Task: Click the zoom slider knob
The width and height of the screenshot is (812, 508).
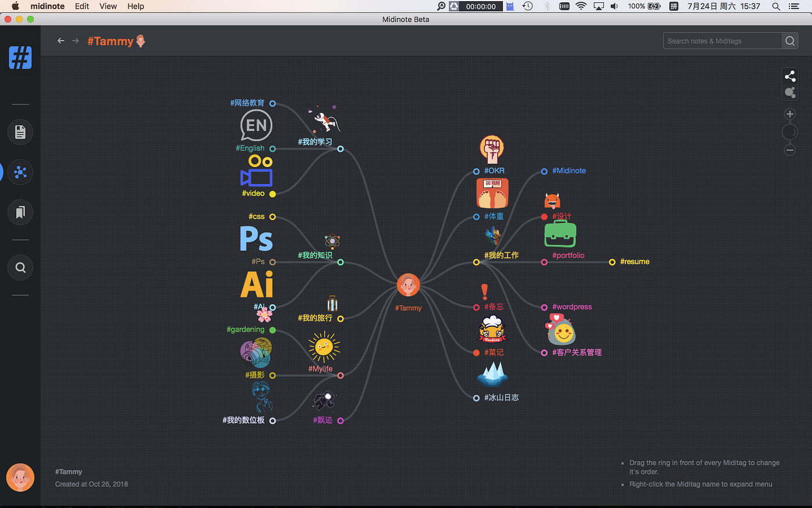Action: coord(790,132)
